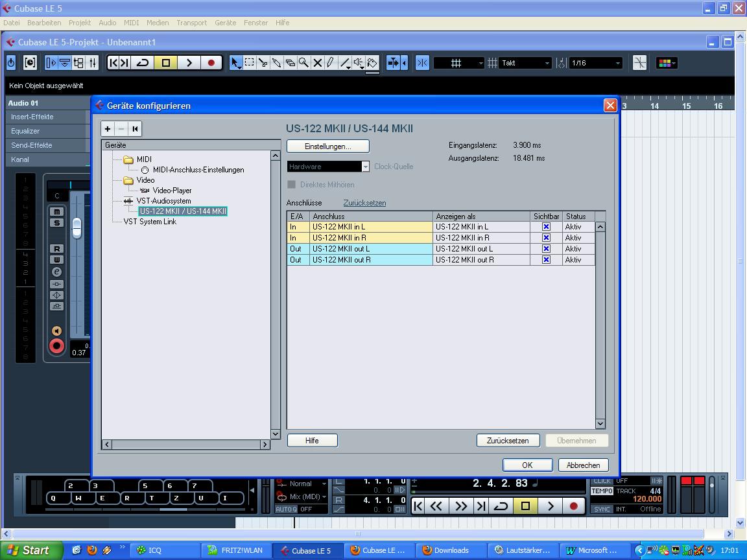Toggle Sichtbar checkbox for US-122 MKII in R
This screenshot has height=560, width=747.
click(546, 238)
